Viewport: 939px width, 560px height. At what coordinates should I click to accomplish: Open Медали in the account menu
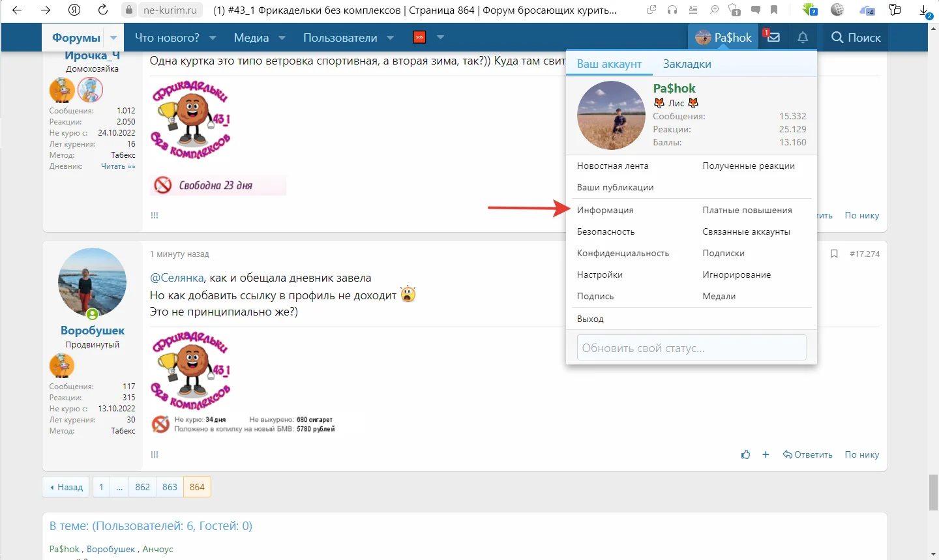click(719, 296)
